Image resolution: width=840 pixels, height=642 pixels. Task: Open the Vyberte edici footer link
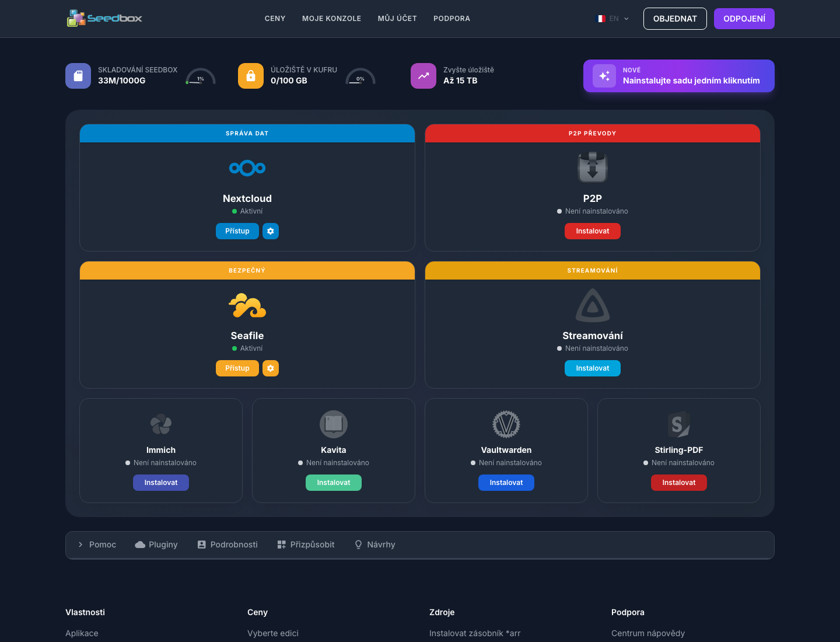[273, 633]
